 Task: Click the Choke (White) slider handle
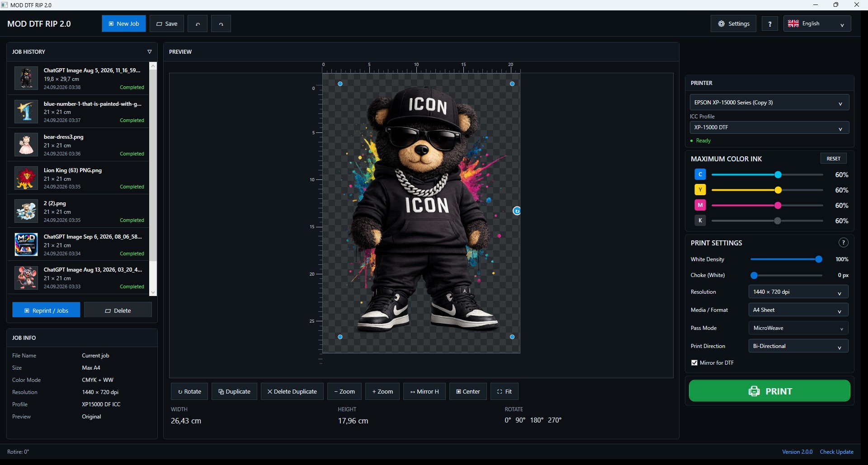pos(754,275)
